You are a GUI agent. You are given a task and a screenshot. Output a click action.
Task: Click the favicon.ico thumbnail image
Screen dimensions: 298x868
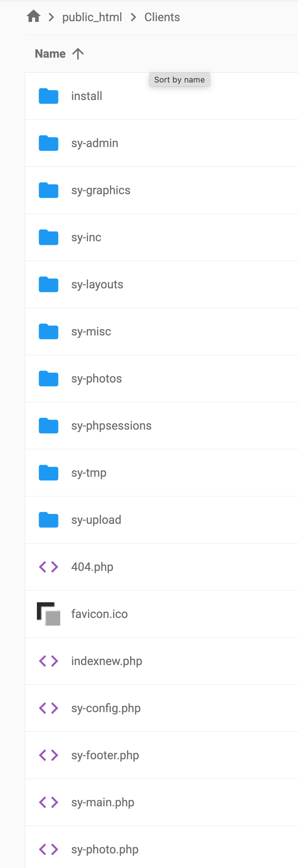[x=49, y=614]
